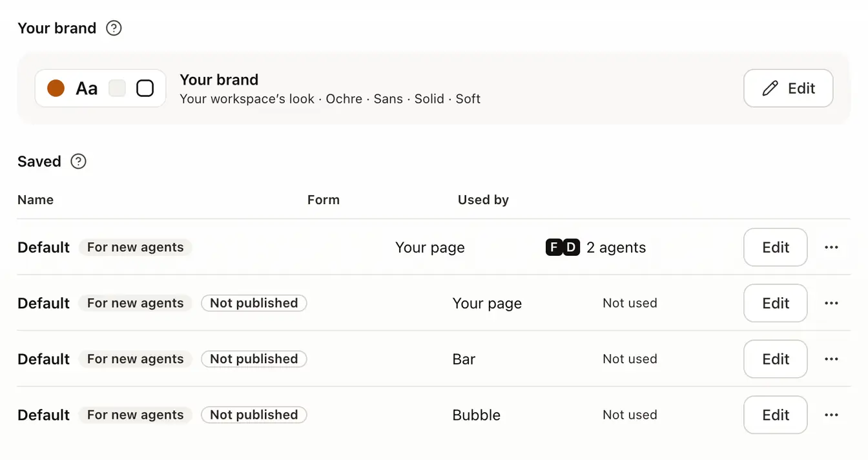Click the Aa font sample in brand preview

[87, 89]
